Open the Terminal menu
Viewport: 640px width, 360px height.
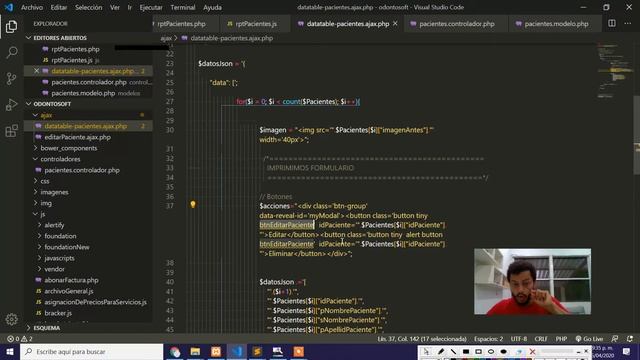pyautogui.click(x=182, y=7)
